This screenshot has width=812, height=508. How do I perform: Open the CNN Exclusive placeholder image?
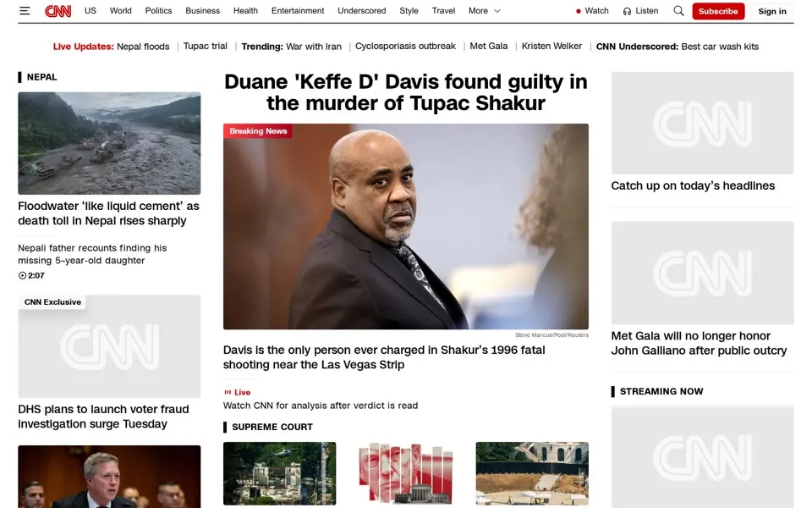pyautogui.click(x=109, y=347)
